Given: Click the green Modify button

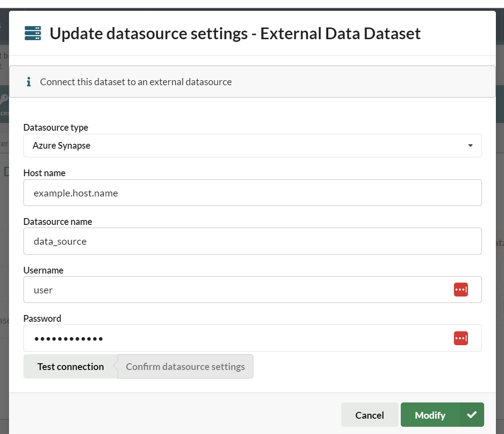Looking at the screenshot, I should (430, 415).
